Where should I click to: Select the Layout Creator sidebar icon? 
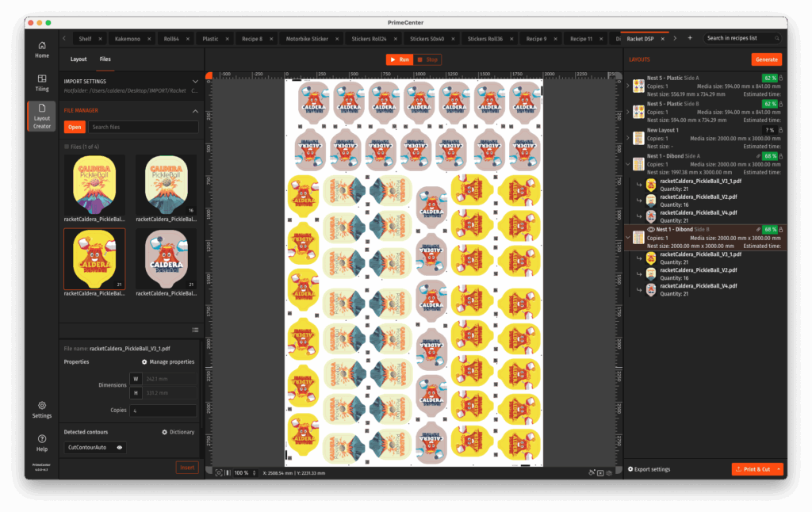pos(42,116)
